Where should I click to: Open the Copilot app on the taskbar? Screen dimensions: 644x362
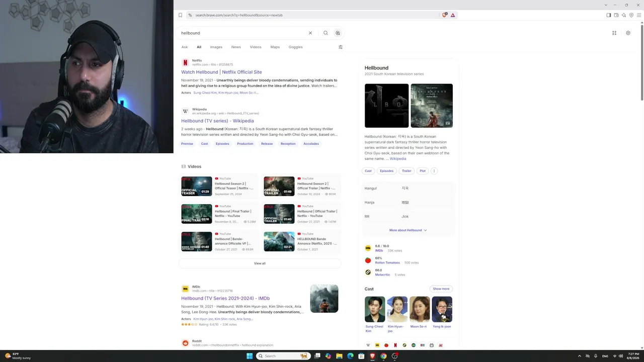tap(328, 356)
